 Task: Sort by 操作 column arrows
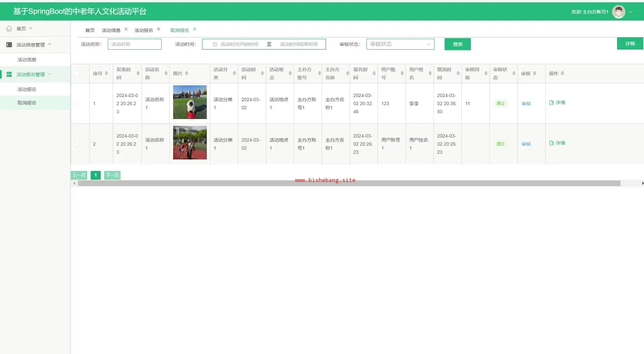tap(562, 73)
